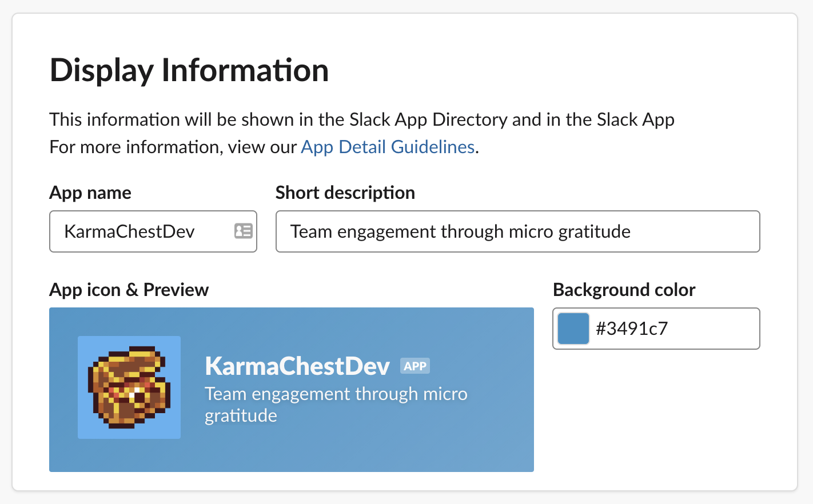
Task: Click the 'Display Information' heading
Action: pyautogui.click(x=189, y=70)
